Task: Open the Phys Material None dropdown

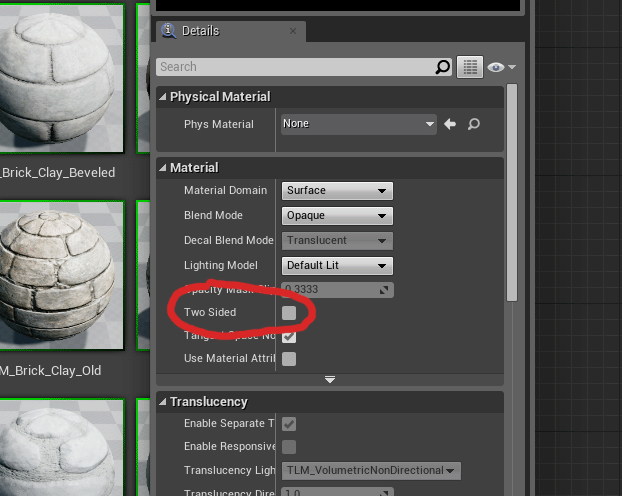Action: point(359,124)
